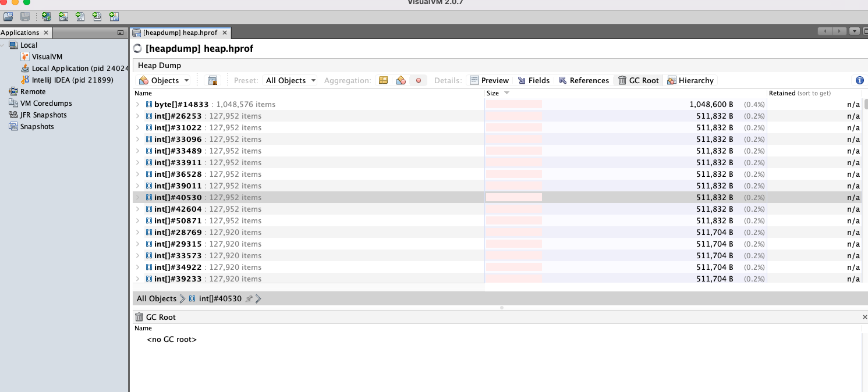The image size is (868, 392).
Task: Select the int[]#39011 row
Action: click(497, 186)
